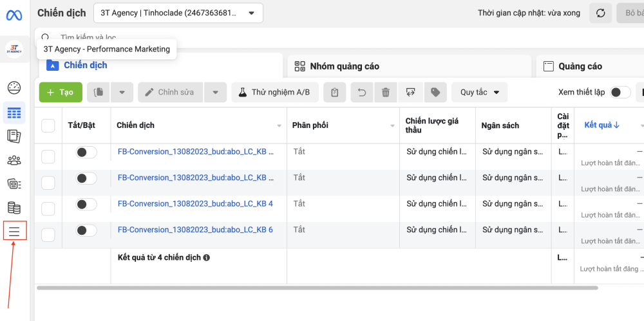644x321 pixels.
Task: Click Sử dụng ngân s... cell for LC_KB 6
Action: click(511, 230)
